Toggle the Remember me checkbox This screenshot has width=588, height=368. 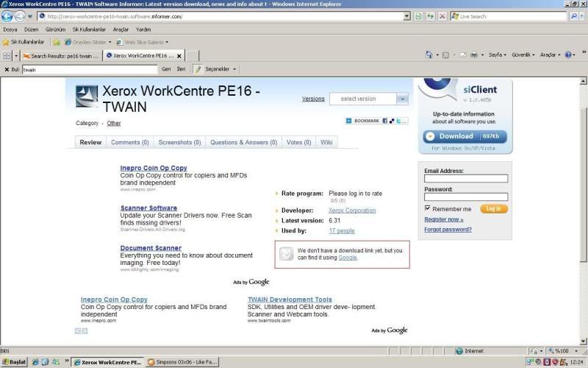coord(427,208)
